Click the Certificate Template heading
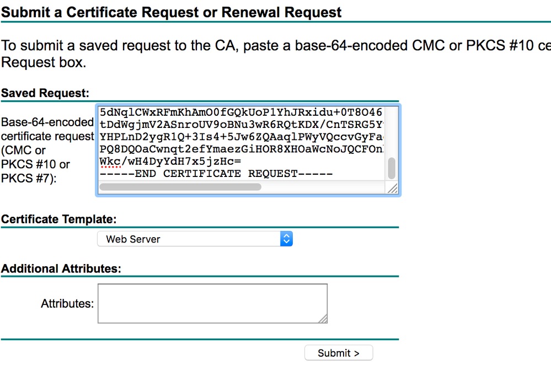The height and width of the screenshot is (392, 551). pyautogui.click(x=59, y=219)
